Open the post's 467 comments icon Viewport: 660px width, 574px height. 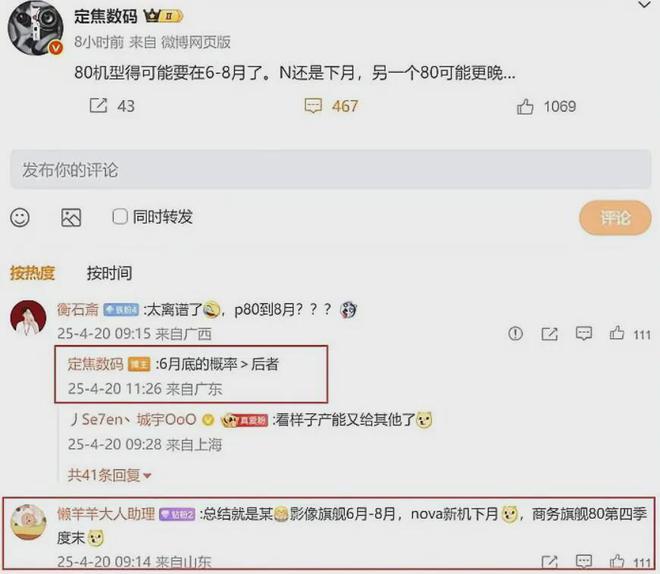313,106
